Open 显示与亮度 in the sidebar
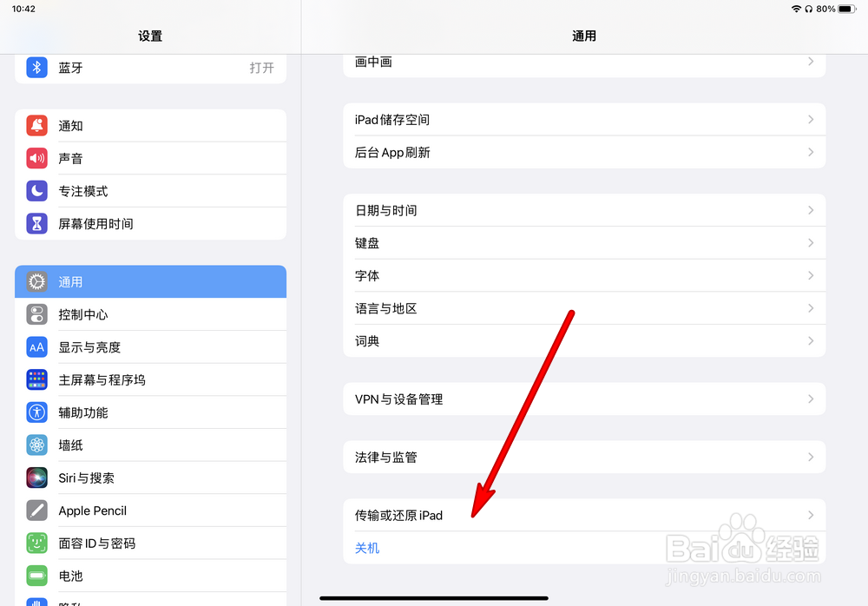 tap(150, 347)
